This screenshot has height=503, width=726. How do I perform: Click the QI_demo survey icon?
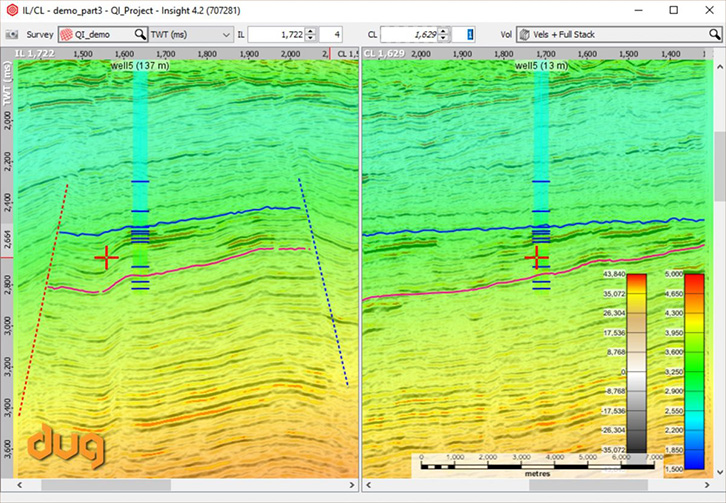[x=68, y=34]
